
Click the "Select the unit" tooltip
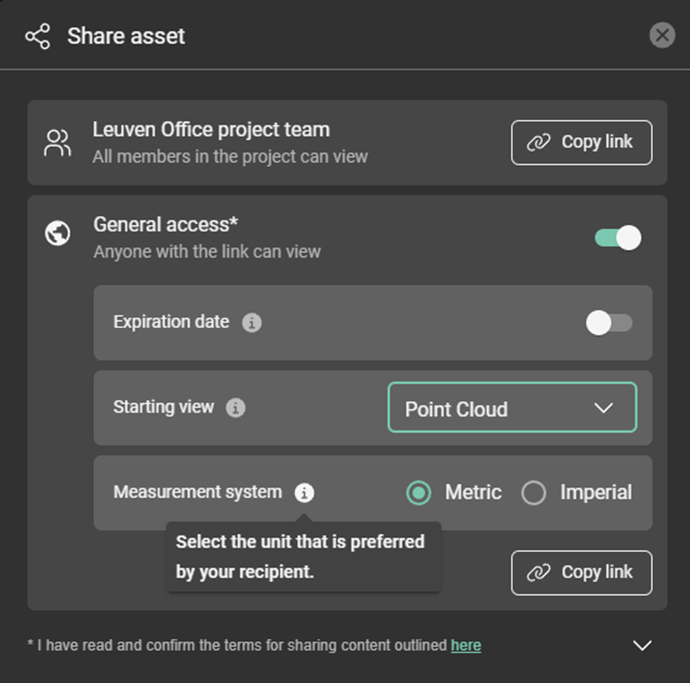pos(301,557)
